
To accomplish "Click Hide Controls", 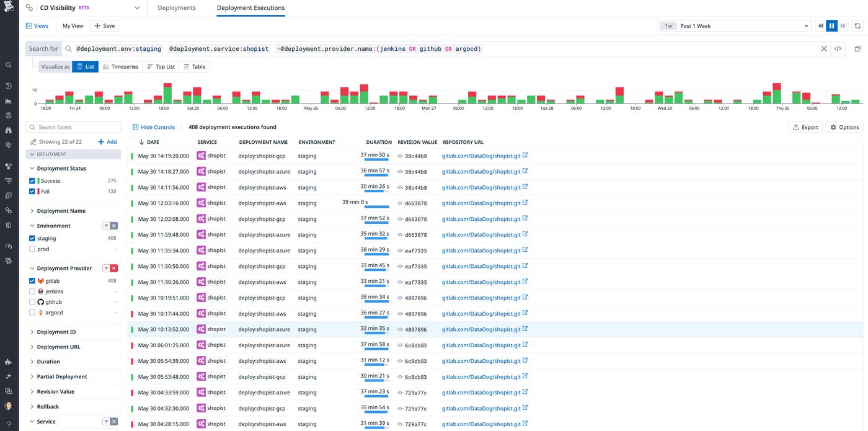I will pos(154,127).
